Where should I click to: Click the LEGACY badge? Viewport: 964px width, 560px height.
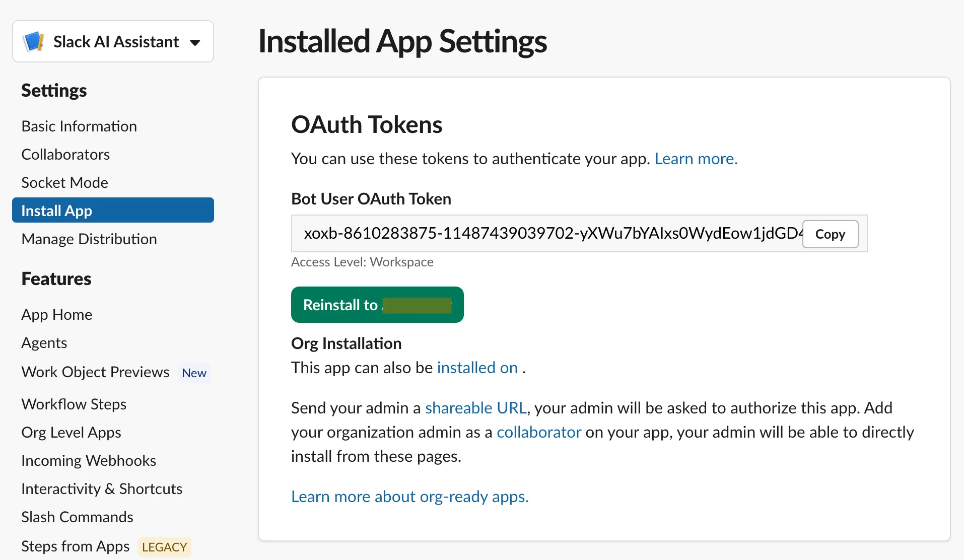(164, 547)
